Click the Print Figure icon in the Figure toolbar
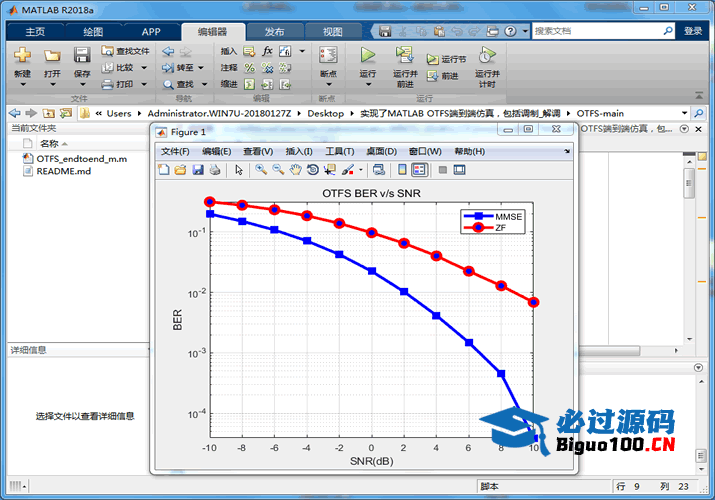 (x=215, y=170)
